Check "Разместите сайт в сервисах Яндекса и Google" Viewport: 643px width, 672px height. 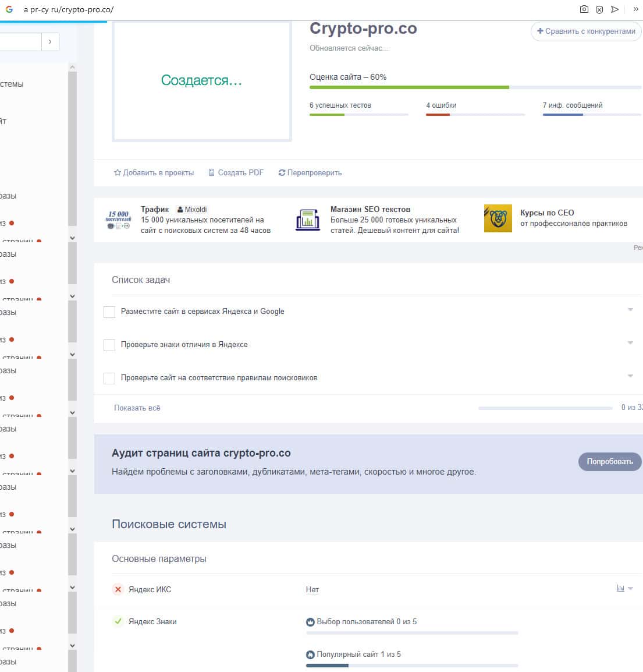tap(109, 312)
